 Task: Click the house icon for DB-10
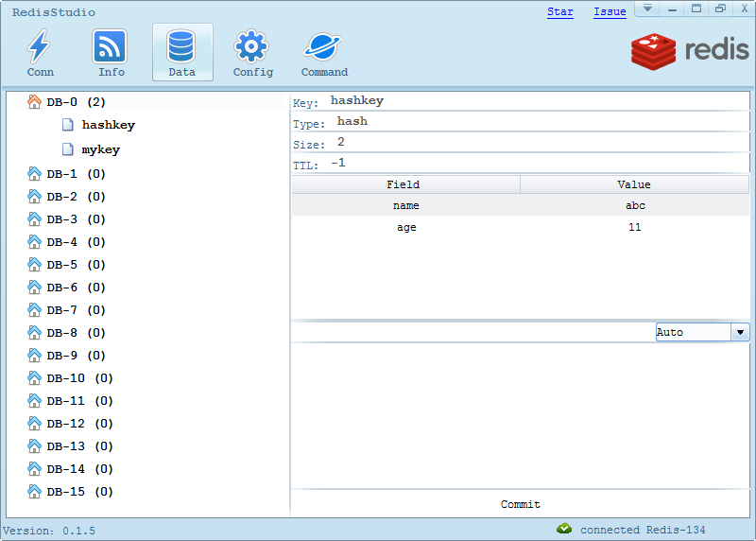tap(34, 378)
